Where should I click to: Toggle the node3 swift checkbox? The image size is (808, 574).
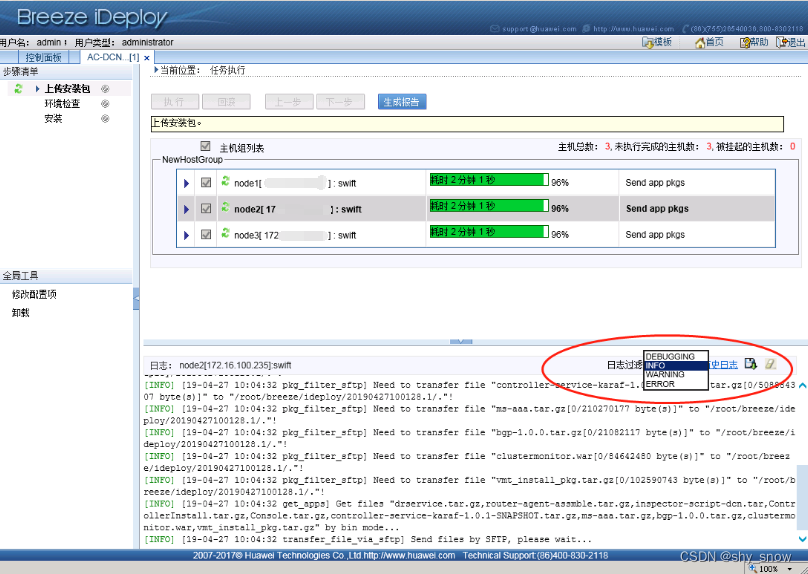click(x=206, y=234)
